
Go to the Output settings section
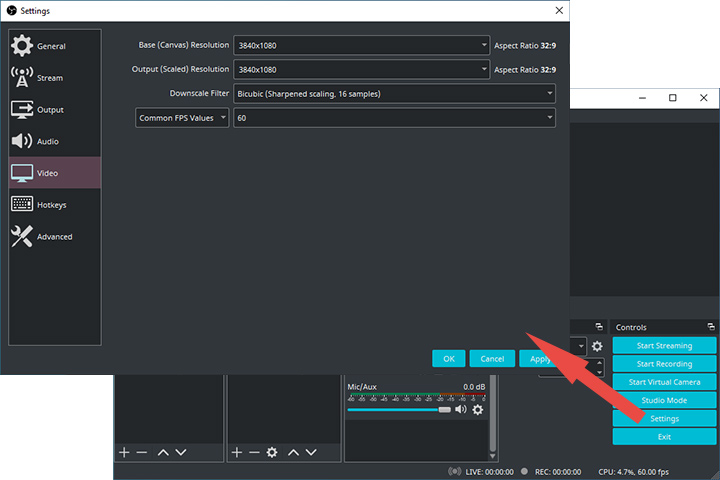pyautogui.click(x=50, y=110)
